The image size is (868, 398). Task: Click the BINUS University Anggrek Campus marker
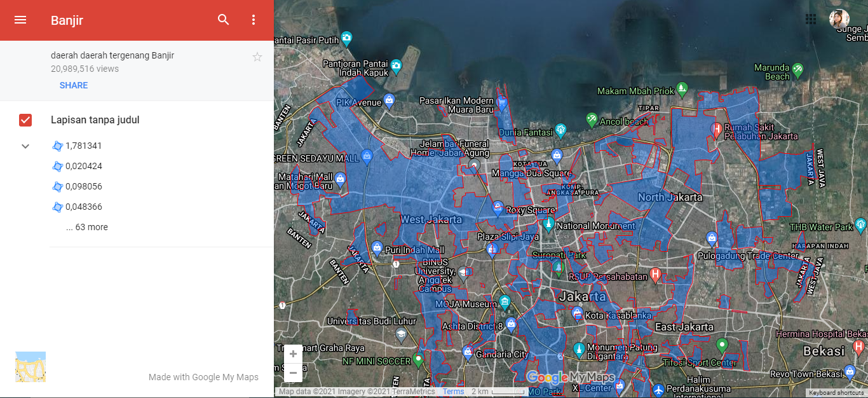click(x=463, y=273)
